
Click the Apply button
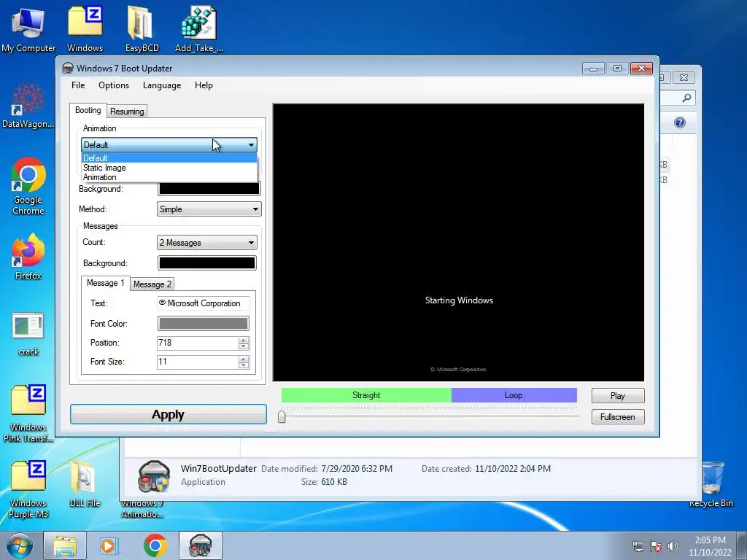coord(169,414)
